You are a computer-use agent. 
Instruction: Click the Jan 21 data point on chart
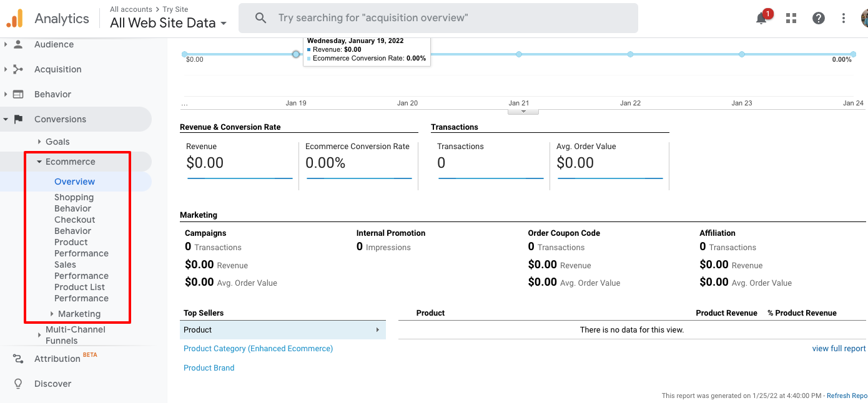pos(518,54)
